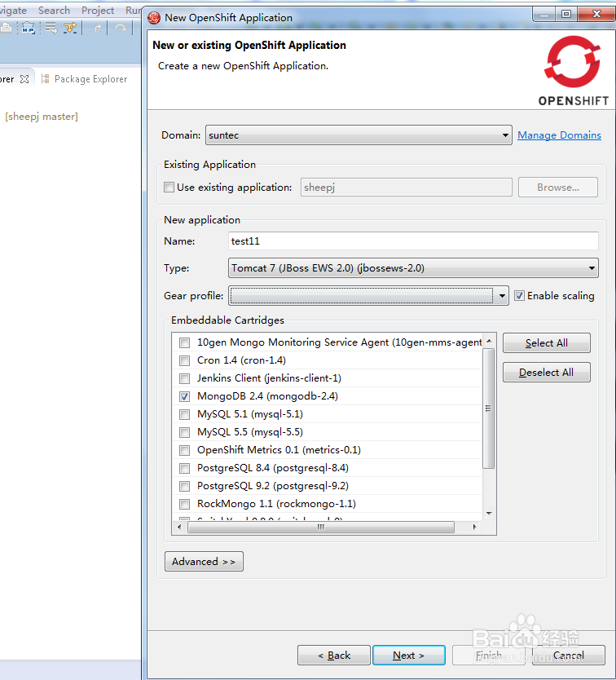Check the RockMongo 1.1 cartridge

(185, 504)
